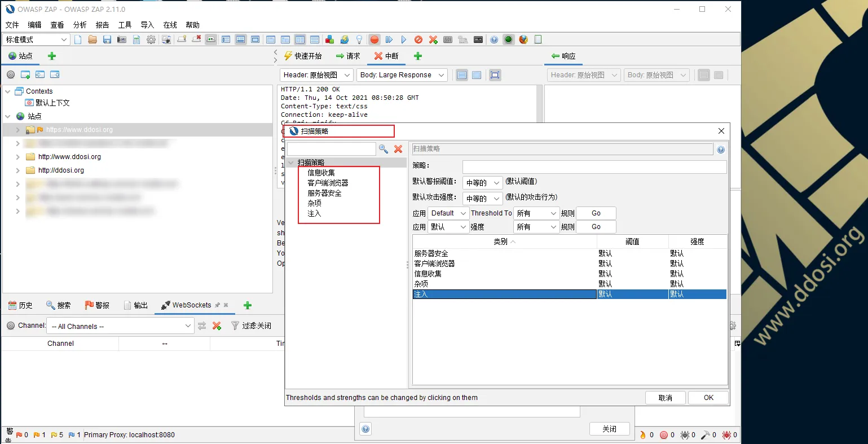
Task: Toggle the green HUD circle button
Action: (x=509, y=39)
